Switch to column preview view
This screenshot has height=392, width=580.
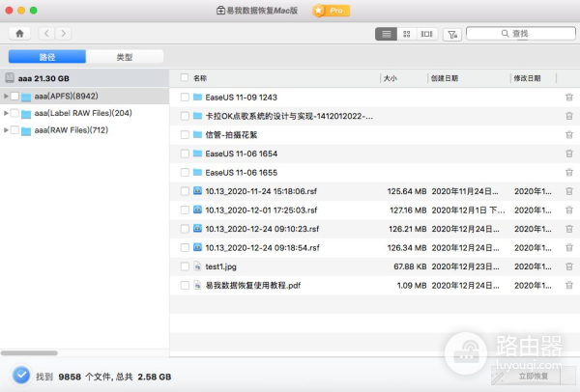click(426, 34)
